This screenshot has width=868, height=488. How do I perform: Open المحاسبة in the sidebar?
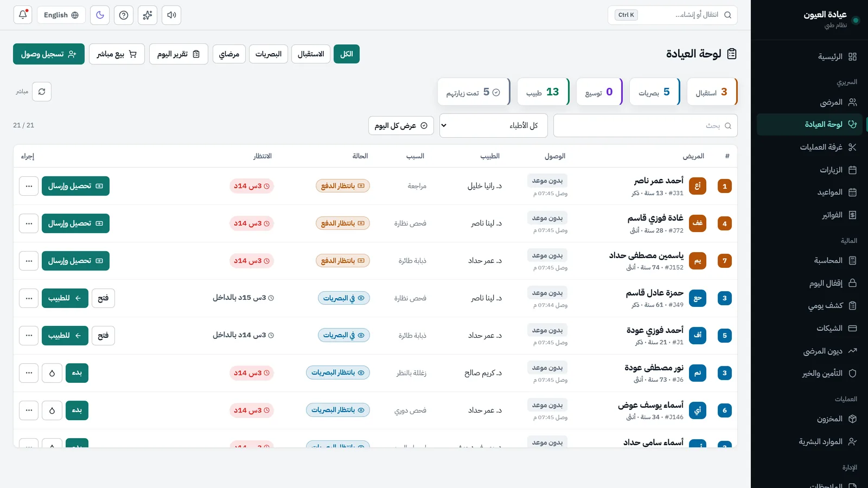[809, 260]
